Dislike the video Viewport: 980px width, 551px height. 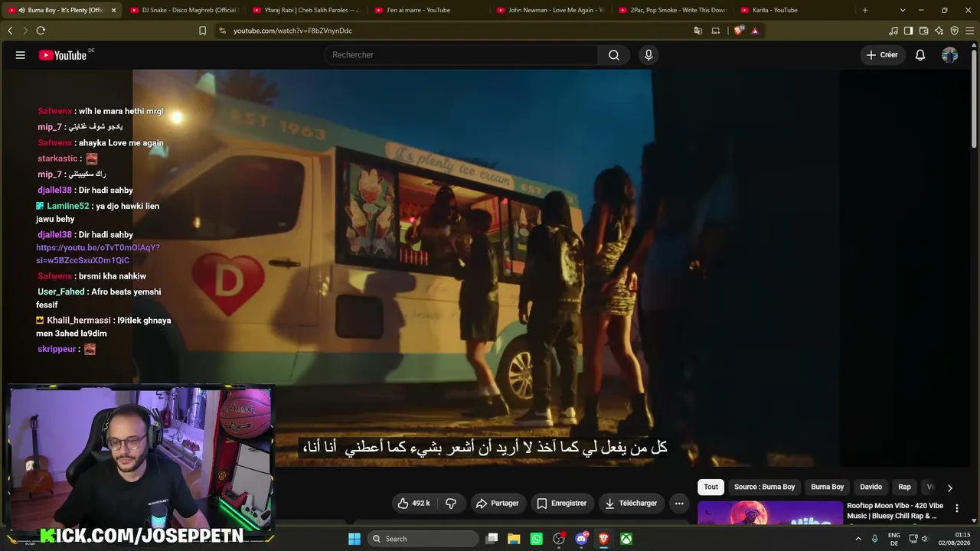451,504
